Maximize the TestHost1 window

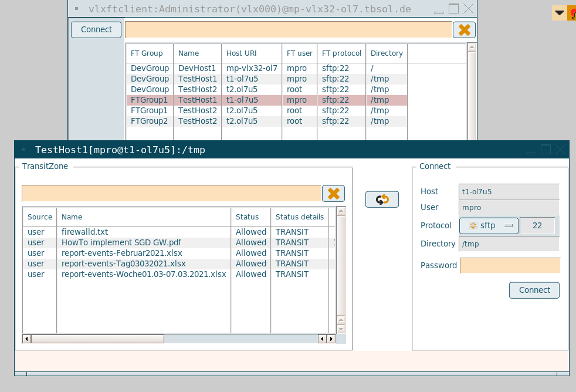pyautogui.click(x=545, y=150)
